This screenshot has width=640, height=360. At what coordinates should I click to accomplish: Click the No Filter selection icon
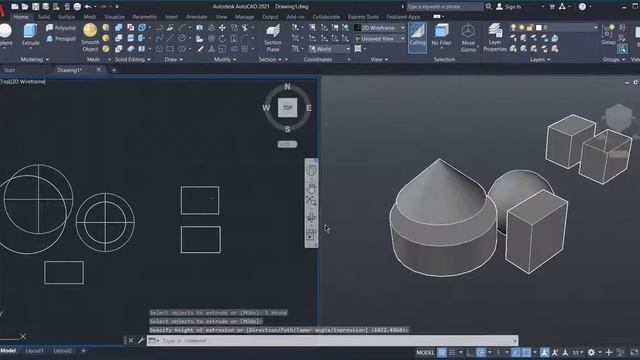[441, 35]
